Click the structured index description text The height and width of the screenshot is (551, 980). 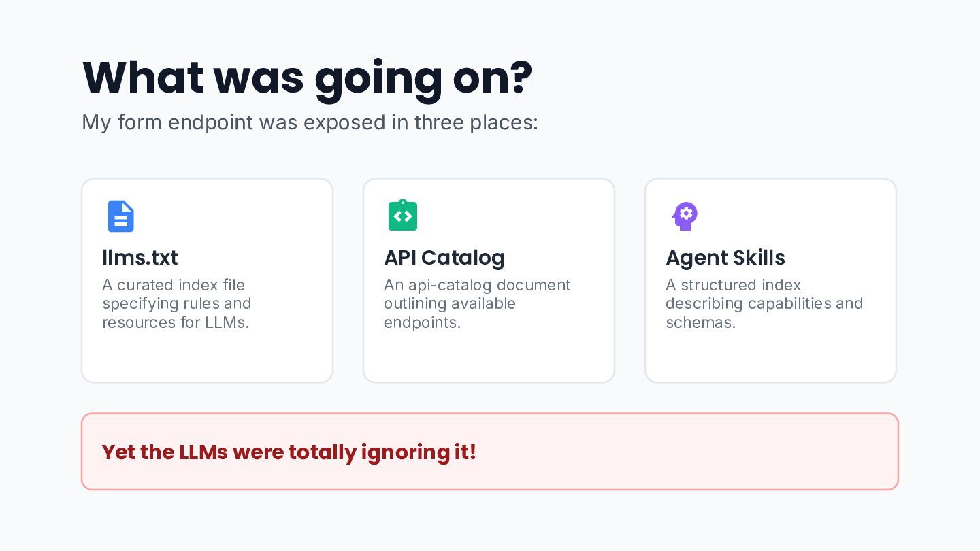click(764, 303)
